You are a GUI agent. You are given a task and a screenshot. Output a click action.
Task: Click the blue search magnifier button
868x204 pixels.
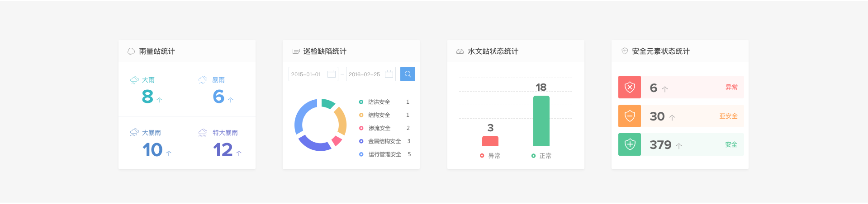(408, 74)
